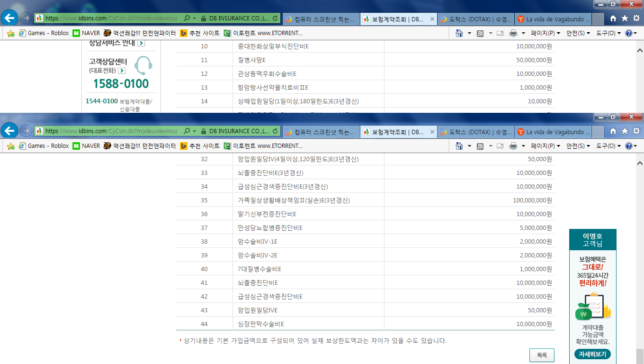Select the 만성당뇨합병증진단비E row text
The width and height of the screenshot is (644, 364).
[x=270, y=228]
